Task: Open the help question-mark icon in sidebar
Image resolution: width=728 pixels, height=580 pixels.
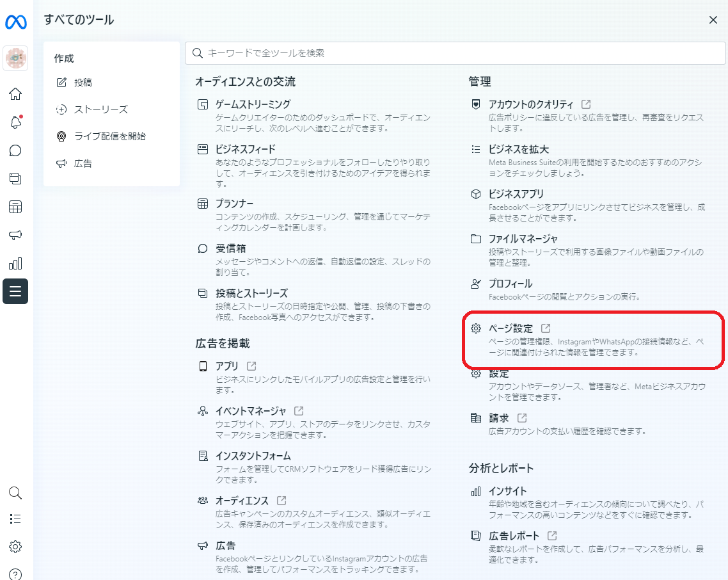Action: (15, 574)
